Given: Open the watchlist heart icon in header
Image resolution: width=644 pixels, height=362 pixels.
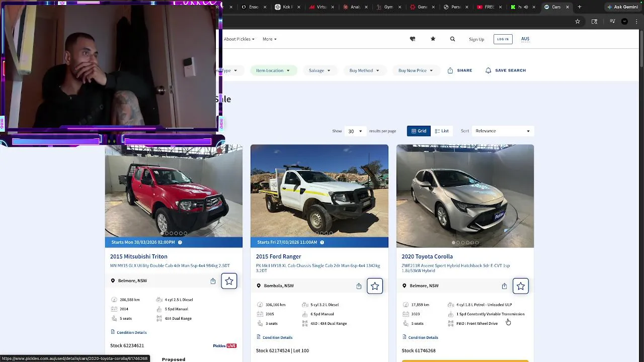Looking at the screenshot, I should click(413, 39).
